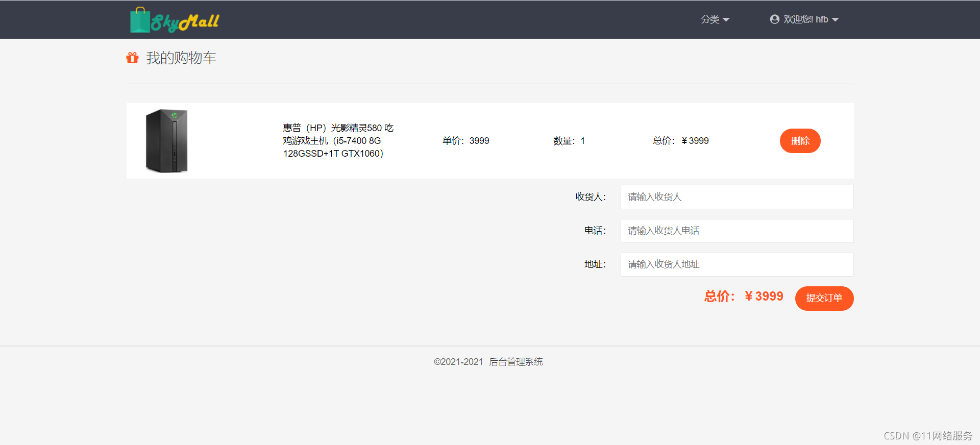Click the 数量:1 quantity text

tap(569, 141)
